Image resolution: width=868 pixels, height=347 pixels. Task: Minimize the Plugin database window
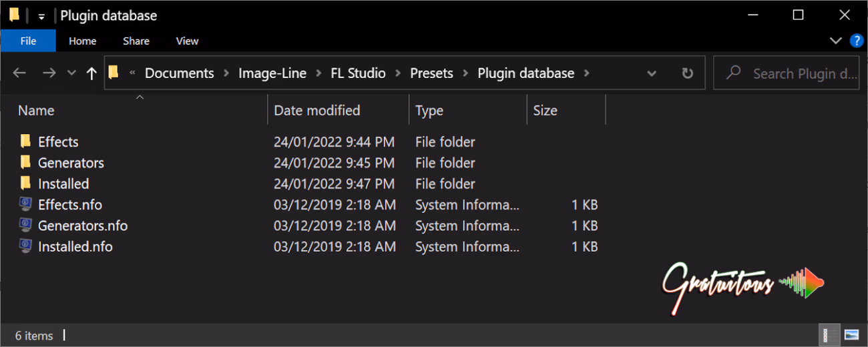(x=752, y=15)
